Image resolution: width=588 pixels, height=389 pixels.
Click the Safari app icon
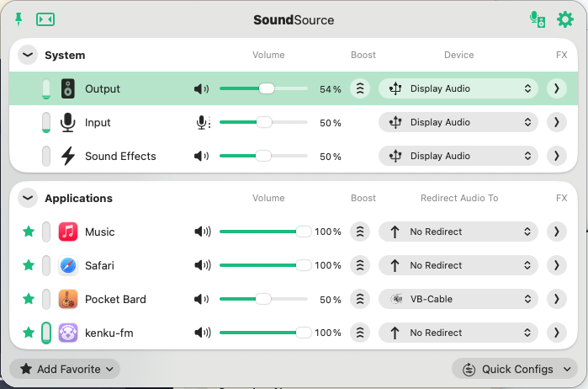click(x=68, y=265)
